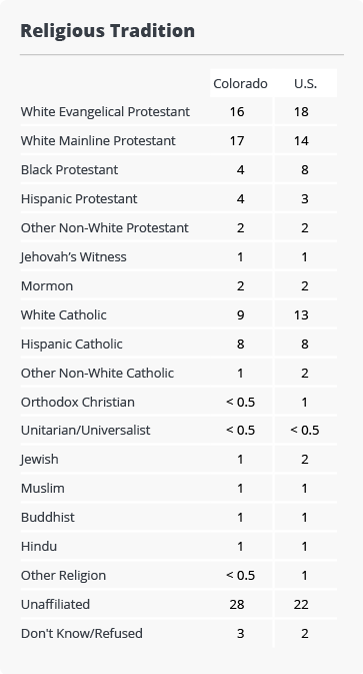Select Colorado value for Unaffiliated

coord(237,605)
